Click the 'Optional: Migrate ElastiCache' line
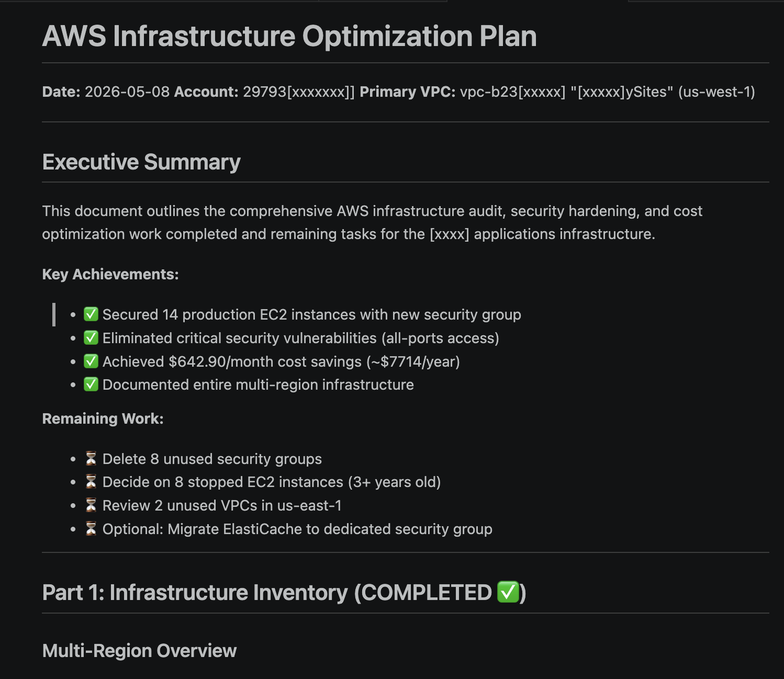This screenshot has height=679, width=784. 297,529
